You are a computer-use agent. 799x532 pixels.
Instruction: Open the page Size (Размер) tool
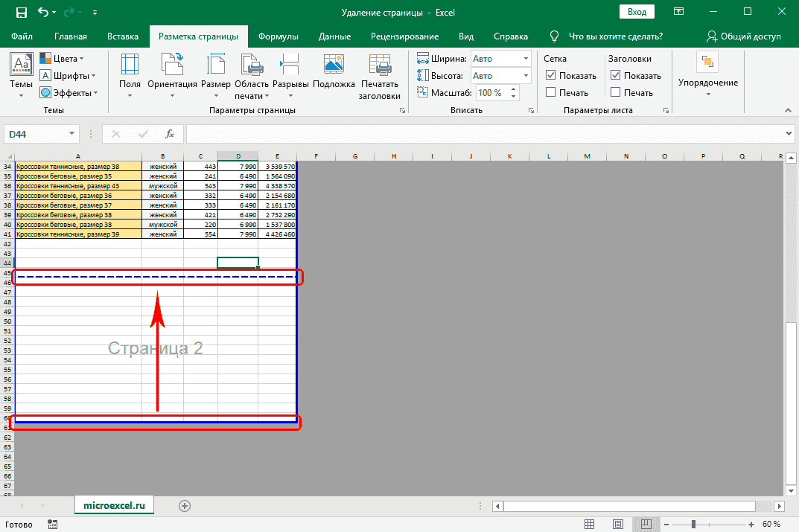pos(216,68)
